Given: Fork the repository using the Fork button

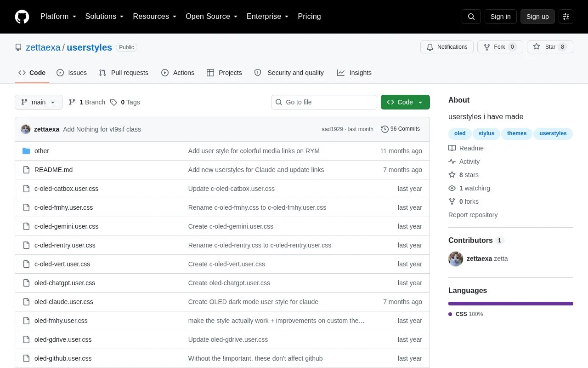Looking at the screenshot, I should click(x=500, y=47).
